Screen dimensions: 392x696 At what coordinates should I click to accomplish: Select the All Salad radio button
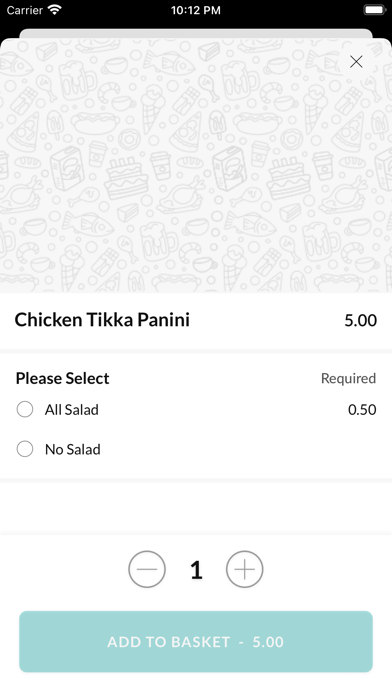point(25,409)
